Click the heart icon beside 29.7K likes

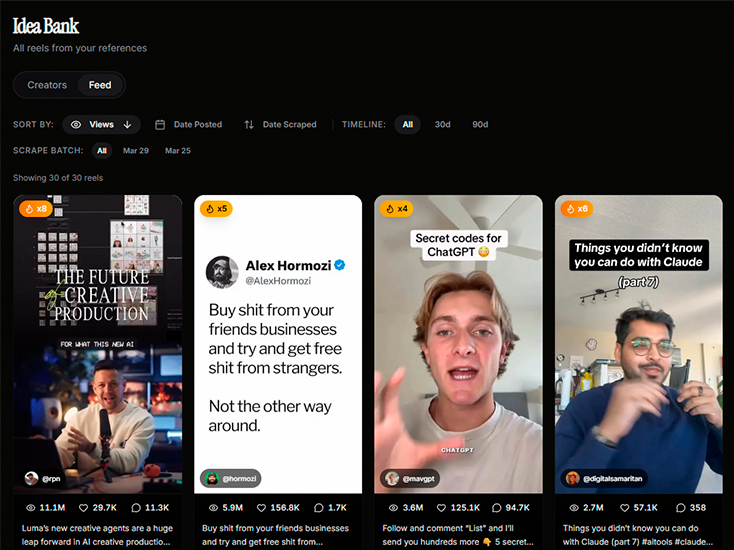point(84,508)
